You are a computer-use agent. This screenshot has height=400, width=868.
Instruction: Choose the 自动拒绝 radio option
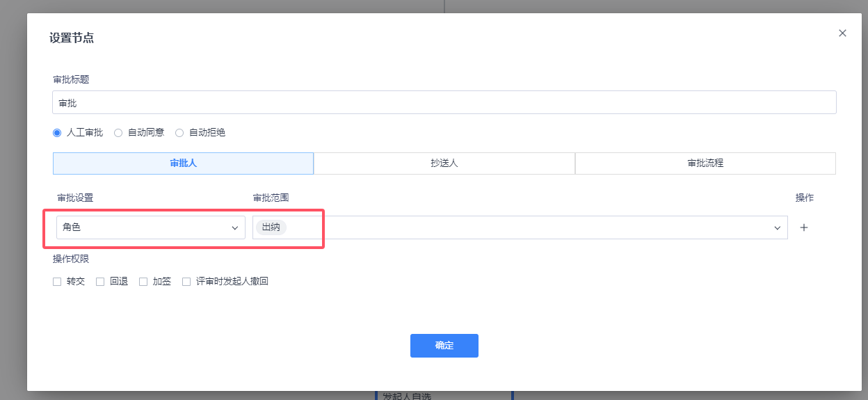point(179,133)
